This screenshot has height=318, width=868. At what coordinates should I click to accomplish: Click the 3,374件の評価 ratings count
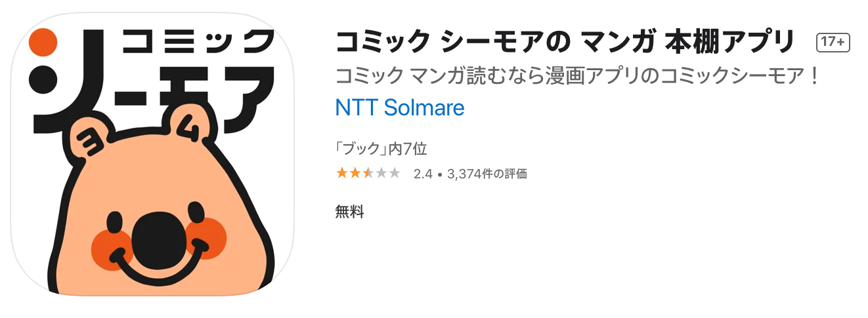[487, 174]
